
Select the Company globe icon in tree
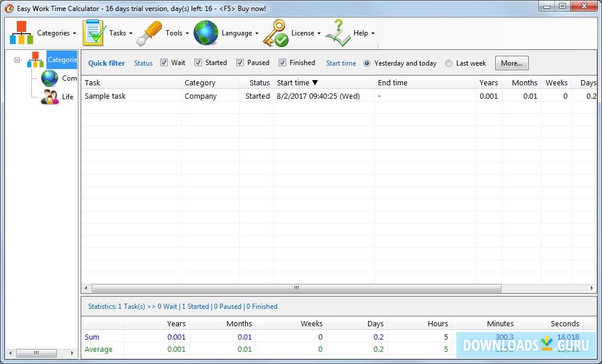(50, 78)
